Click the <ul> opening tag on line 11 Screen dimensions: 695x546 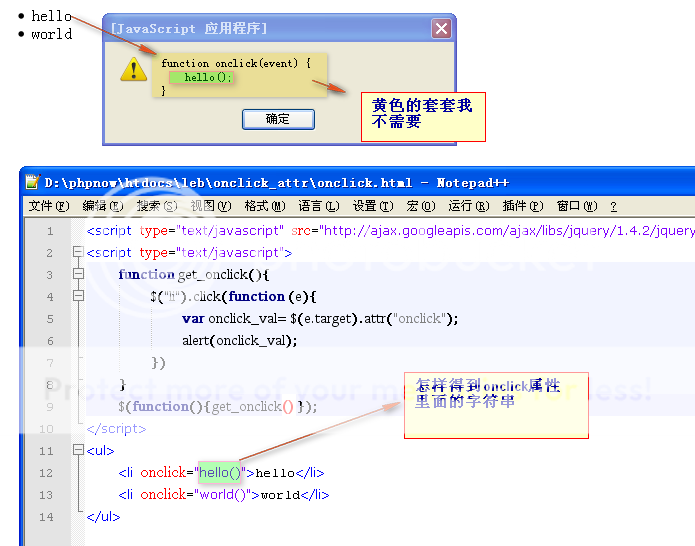101,451
